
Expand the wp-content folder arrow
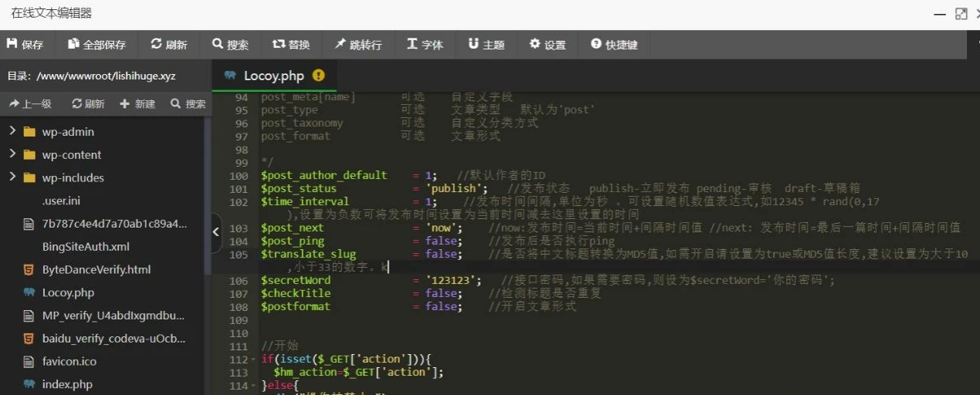[12, 154]
